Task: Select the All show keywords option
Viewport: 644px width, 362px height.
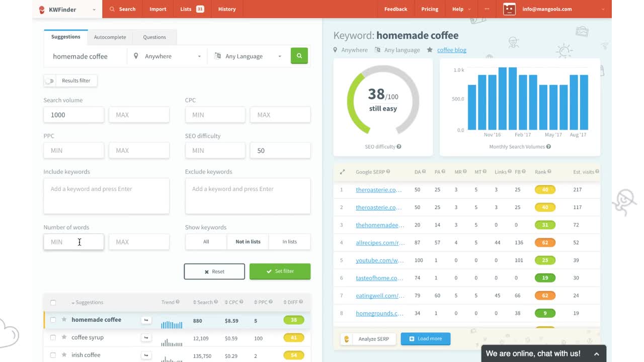Action: (x=206, y=242)
